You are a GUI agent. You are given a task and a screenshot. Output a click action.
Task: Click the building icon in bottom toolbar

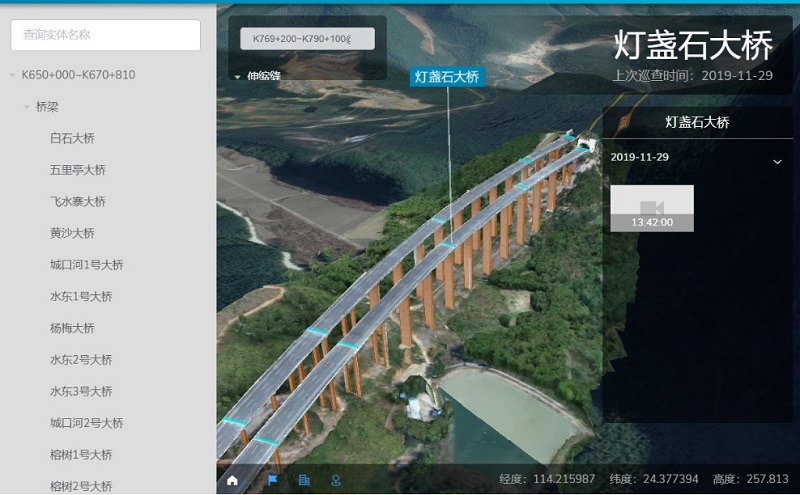(x=304, y=480)
